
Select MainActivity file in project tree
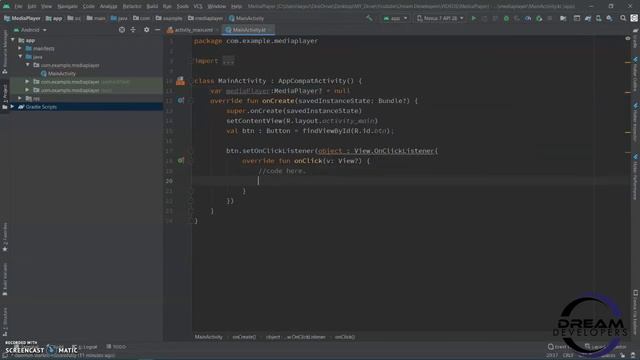[62, 73]
